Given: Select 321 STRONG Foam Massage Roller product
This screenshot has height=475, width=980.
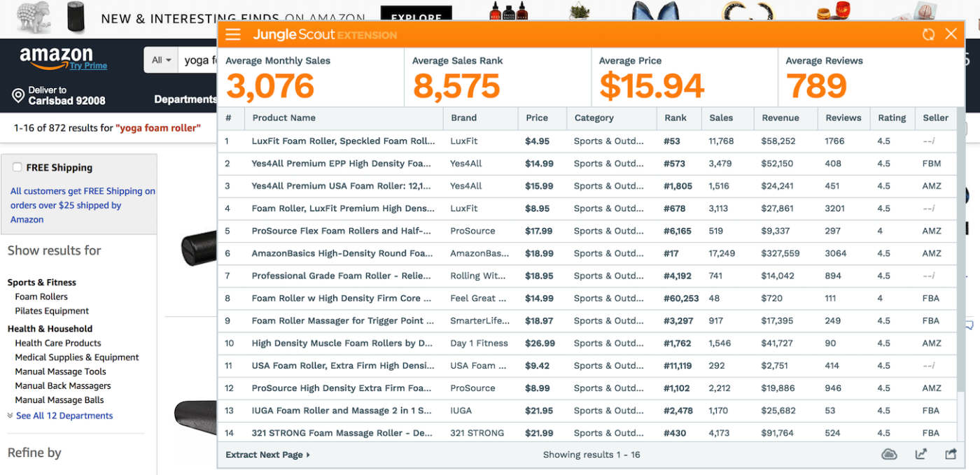Looking at the screenshot, I should pyautogui.click(x=343, y=432).
